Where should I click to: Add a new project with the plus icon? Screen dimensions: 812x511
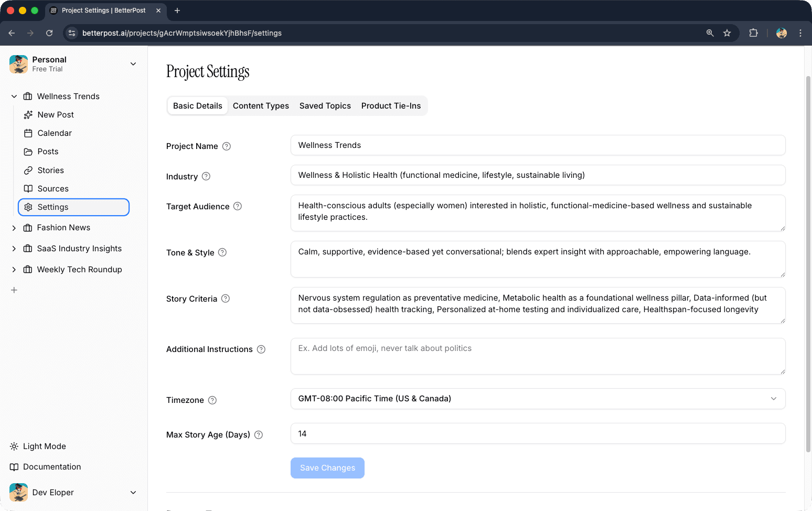click(14, 290)
